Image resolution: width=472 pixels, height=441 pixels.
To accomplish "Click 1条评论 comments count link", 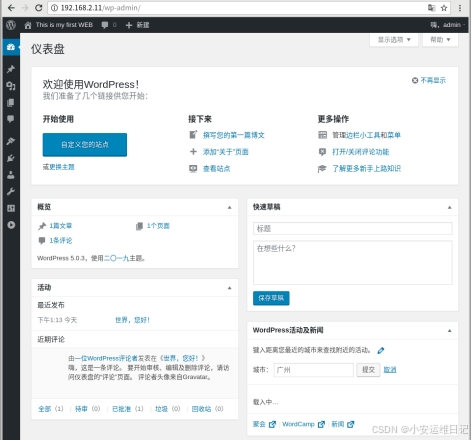I will tap(61, 240).
